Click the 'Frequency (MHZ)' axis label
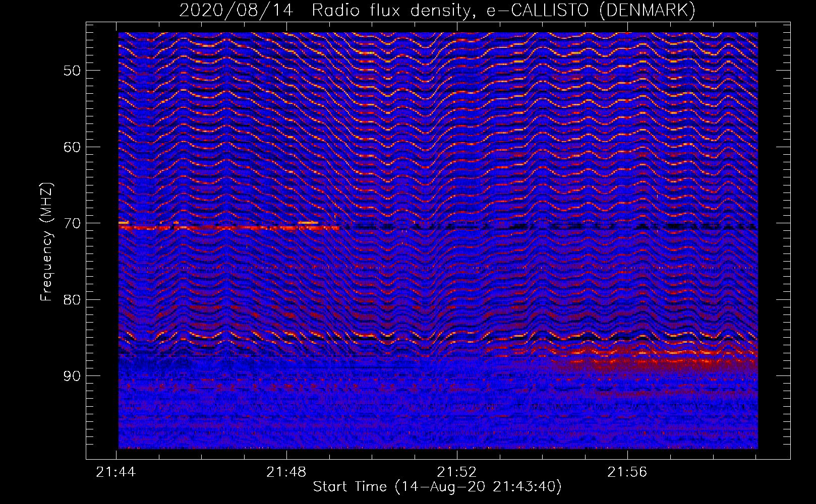816x504 pixels. 46,241
